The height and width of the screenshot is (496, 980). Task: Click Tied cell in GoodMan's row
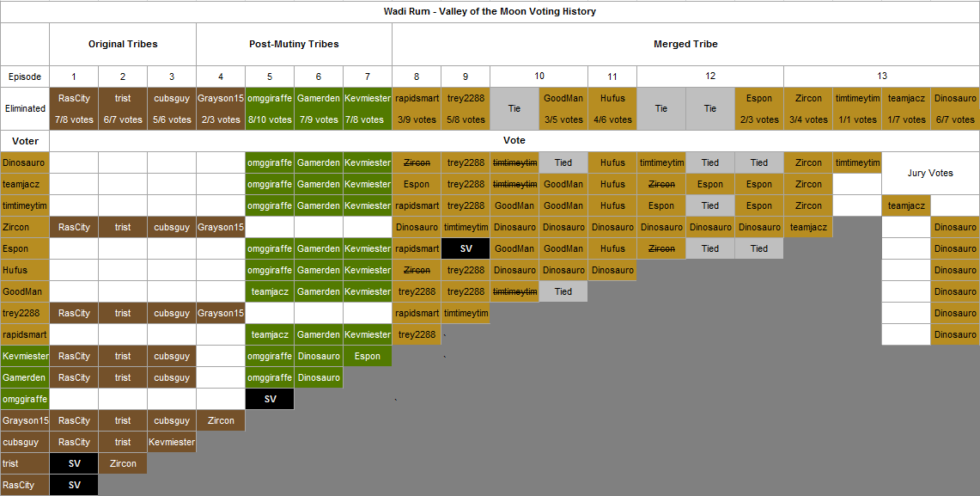pos(563,291)
